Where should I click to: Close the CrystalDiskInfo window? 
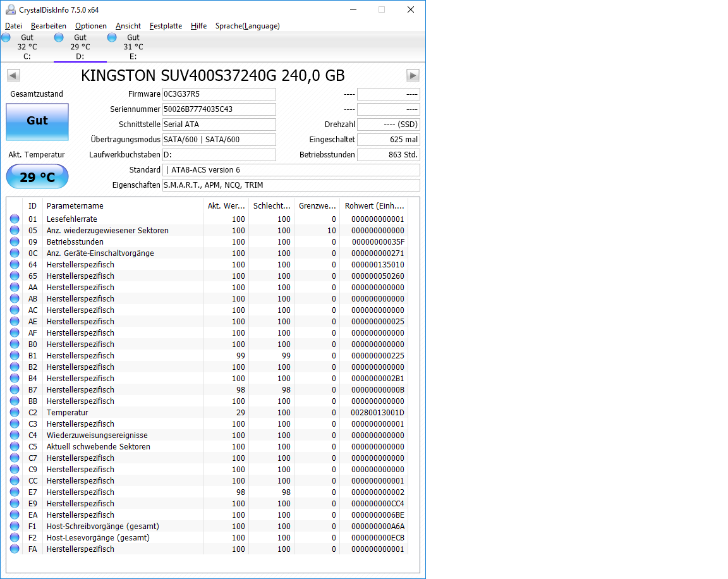coord(410,9)
